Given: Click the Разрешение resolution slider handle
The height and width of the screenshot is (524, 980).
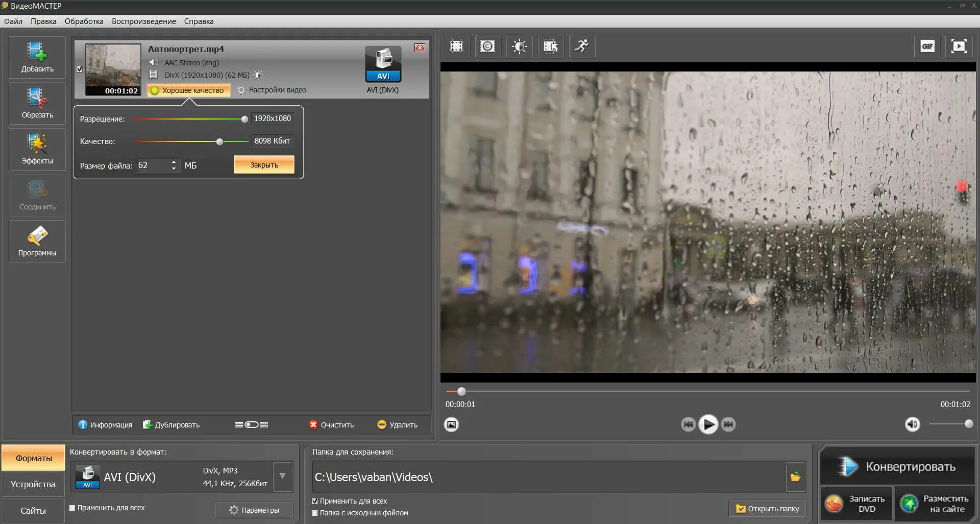Looking at the screenshot, I should tap(244, 119).
